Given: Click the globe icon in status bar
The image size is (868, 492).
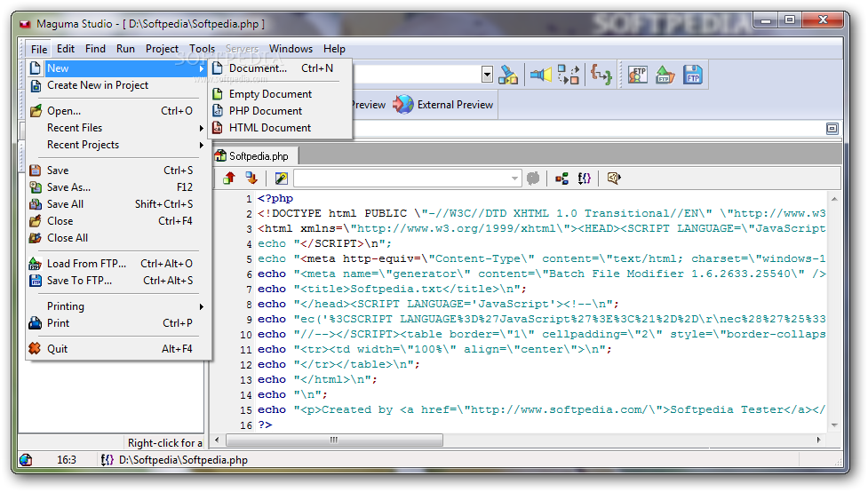Looking at the screenshot, I should [26, 460].
